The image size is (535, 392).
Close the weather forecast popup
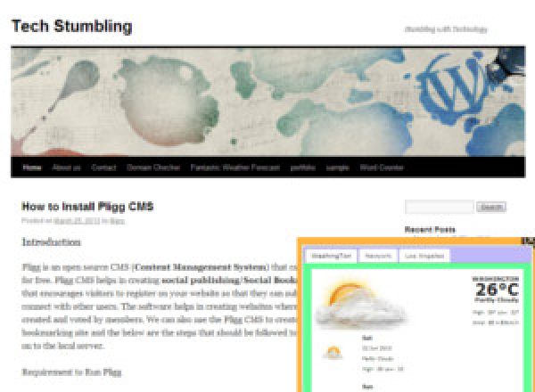[528, 241]
